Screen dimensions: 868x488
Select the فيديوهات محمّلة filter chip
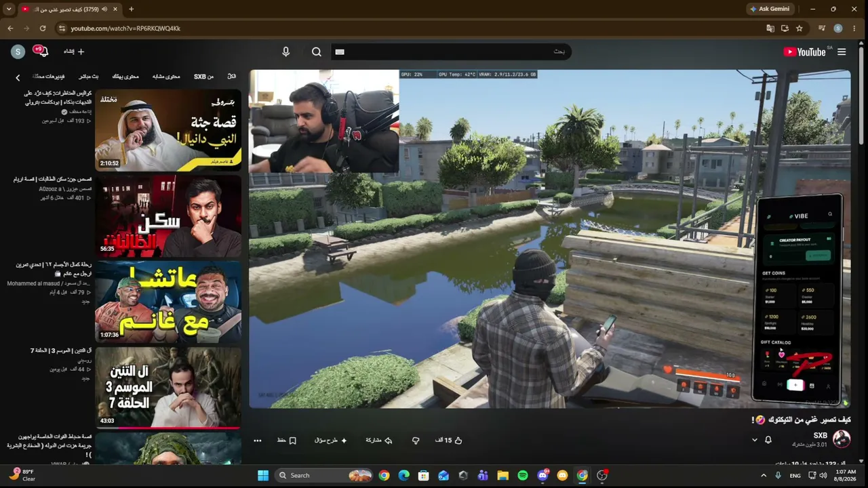coord(49,77)
